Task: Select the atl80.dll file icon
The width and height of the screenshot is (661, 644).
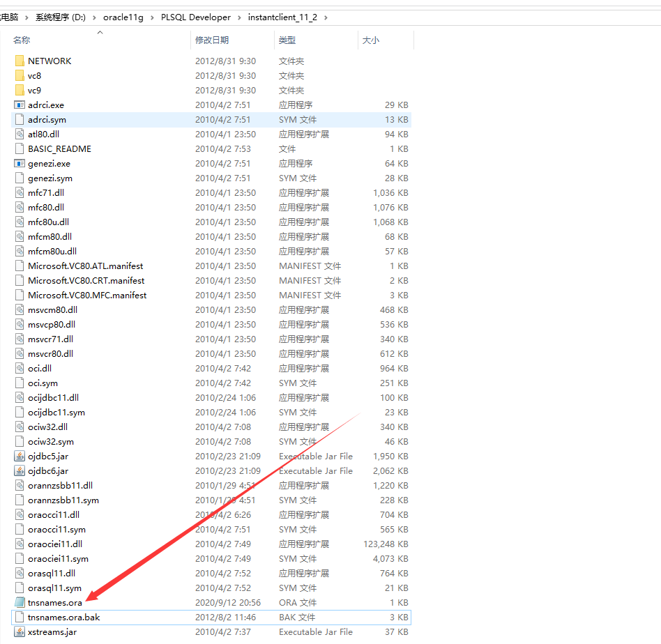Action: (x=20, y=134)
